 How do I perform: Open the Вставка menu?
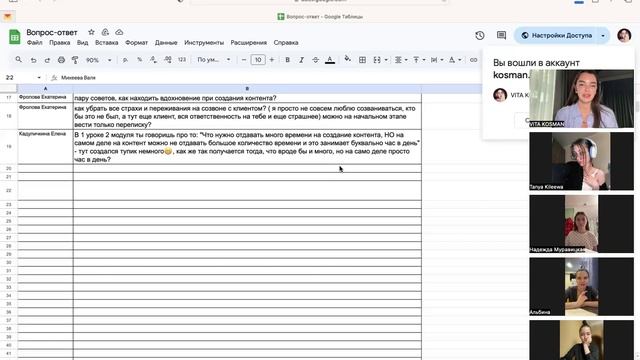pos(107,42)
